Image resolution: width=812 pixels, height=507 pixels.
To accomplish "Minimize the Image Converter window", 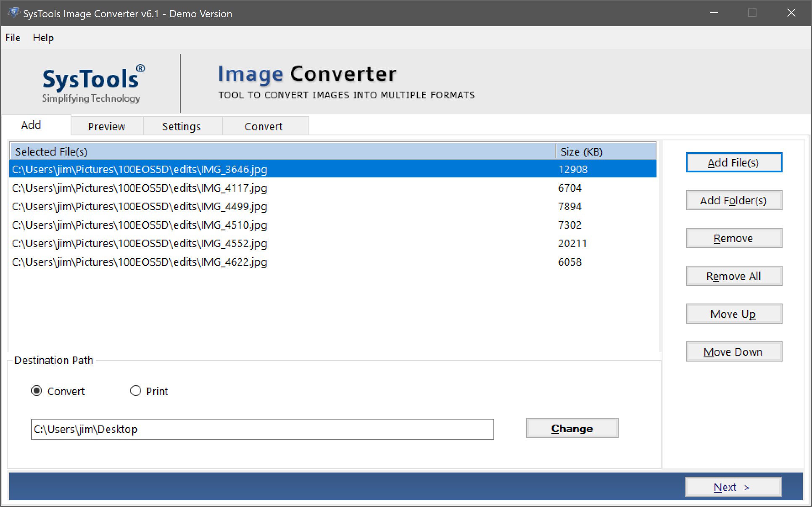I will click(714, 13).
